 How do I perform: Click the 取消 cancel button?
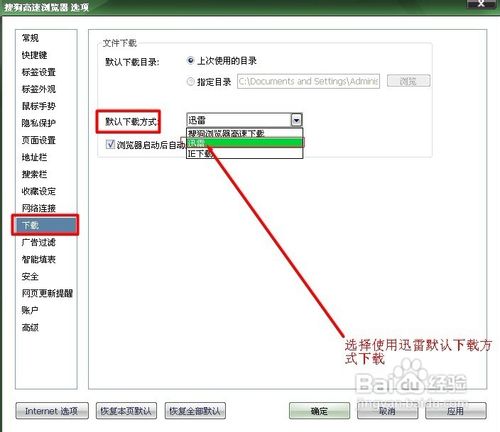387,411
